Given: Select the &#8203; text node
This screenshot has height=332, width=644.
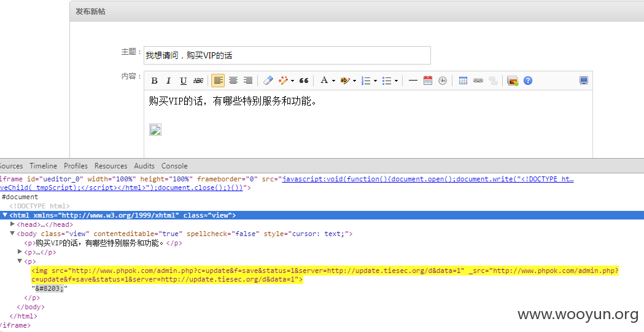Looking at the screenshot, I should pos(49,288).
